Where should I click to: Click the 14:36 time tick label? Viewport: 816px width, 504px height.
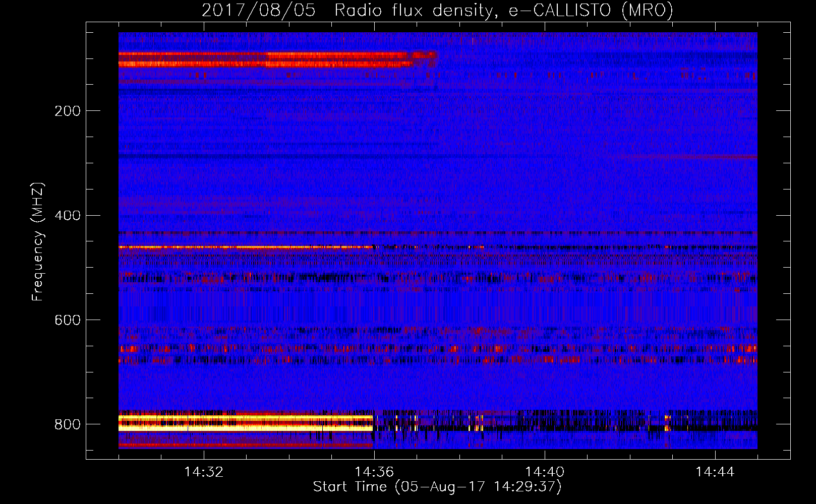[x=374, y=472]
